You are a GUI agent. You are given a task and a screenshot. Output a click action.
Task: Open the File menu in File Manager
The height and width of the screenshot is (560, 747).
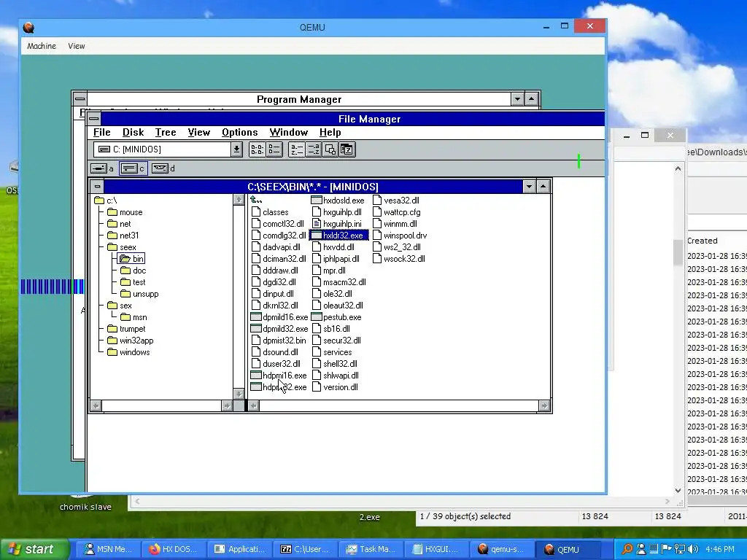coord(101,133)
